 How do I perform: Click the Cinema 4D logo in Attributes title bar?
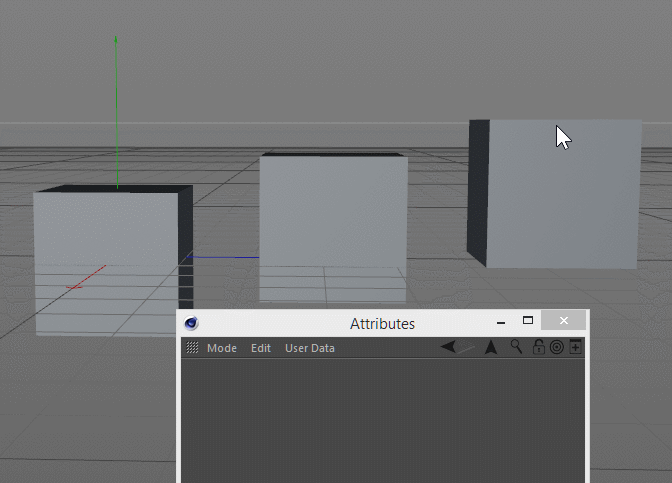click(x=191, y=323)
